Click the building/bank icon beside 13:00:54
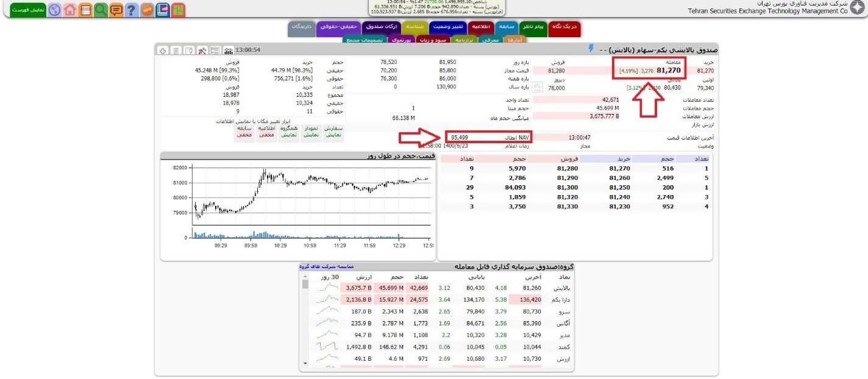Image resolution: width=868 pixels, height=379 pixels. (x=229, y=50)
